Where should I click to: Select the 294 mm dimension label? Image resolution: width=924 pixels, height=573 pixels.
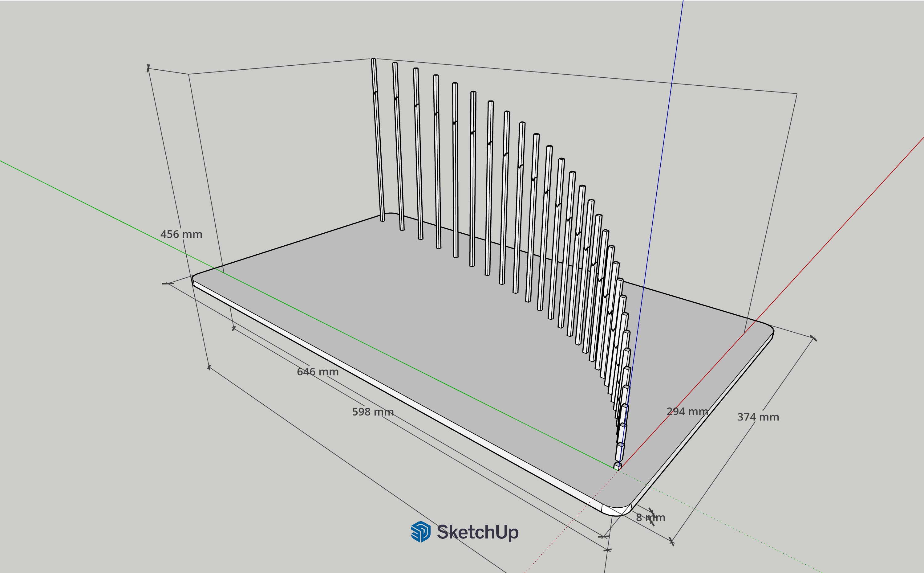687,411
